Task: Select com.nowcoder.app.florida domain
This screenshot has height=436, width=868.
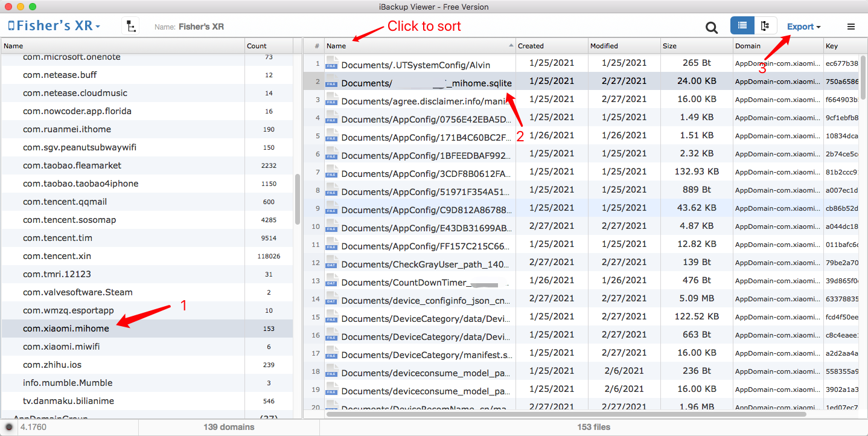Action: tap(147, 111)
